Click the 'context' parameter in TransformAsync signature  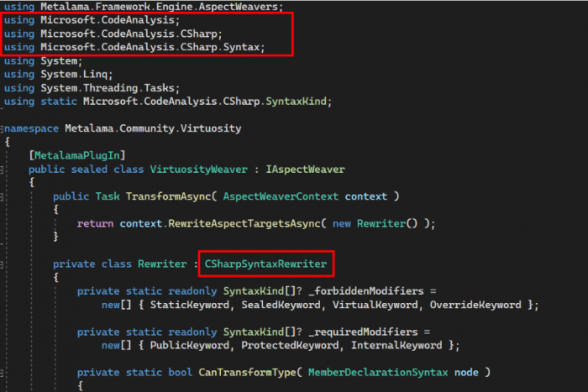pos(366,196)
